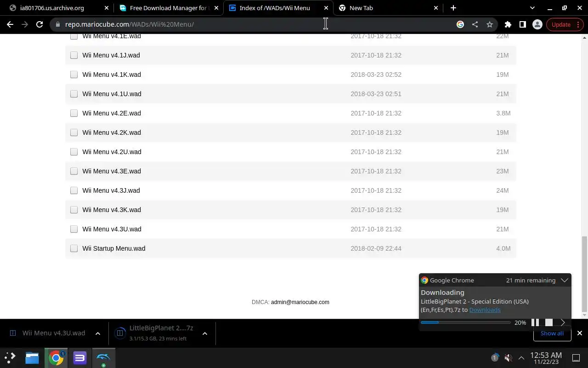Switch to the New Tab tab
Image resolution: width=588 pixels, height=368 pixels.
click(388, 8)
